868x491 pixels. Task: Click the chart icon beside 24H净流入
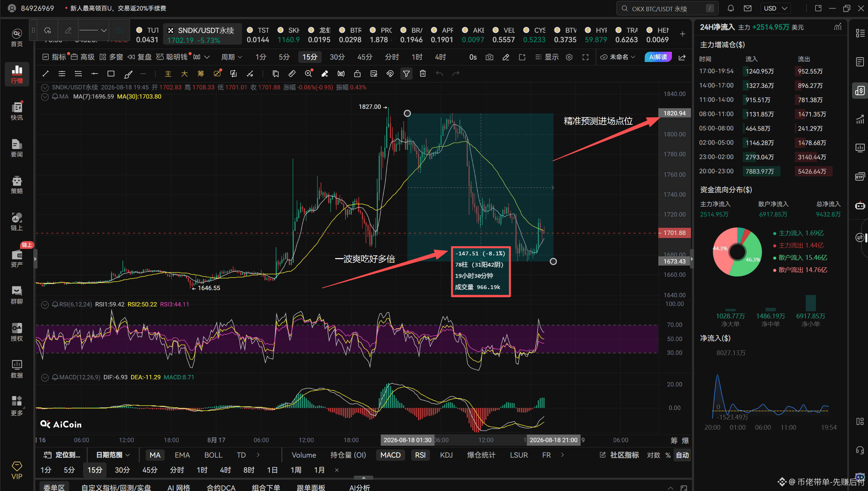pos(838,27)
